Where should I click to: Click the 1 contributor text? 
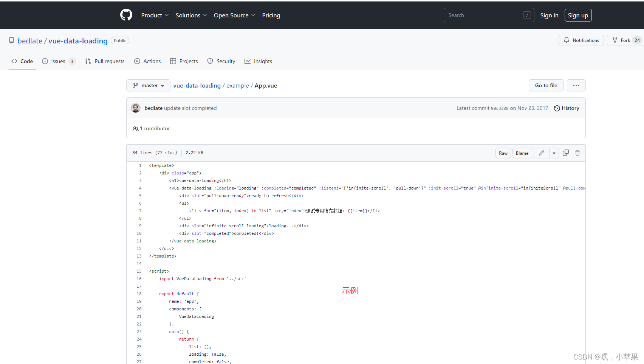pyautogui.click(x=155, y=128)
